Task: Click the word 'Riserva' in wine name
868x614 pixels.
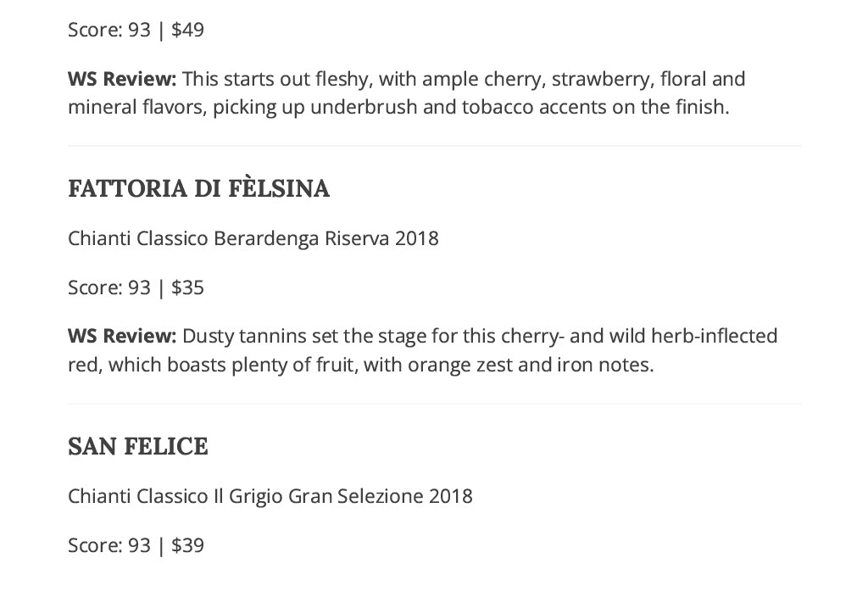Action: 357,238
